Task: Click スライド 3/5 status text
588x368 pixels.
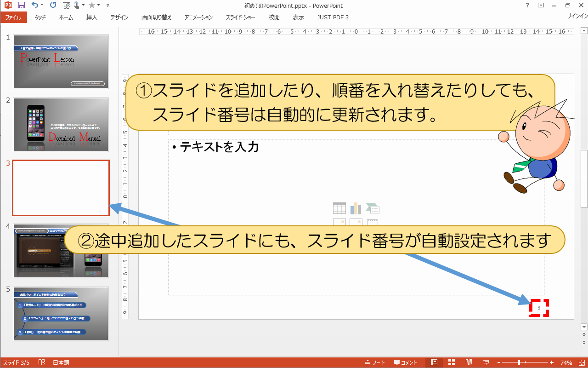Action: pos(17,362)
